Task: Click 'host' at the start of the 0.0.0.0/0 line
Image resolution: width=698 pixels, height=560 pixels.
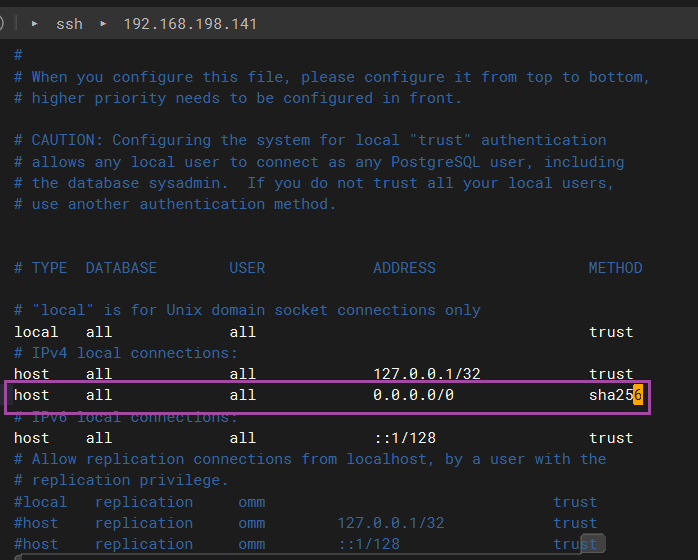Action: 32,395
